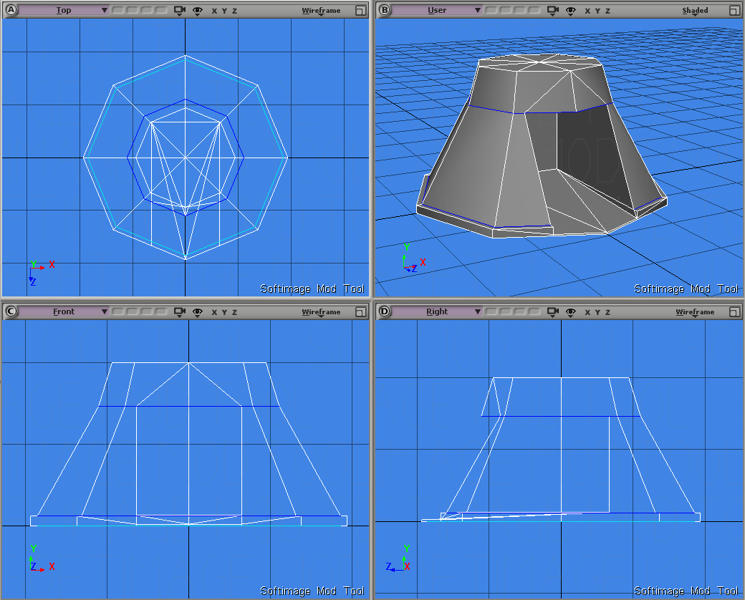Viewport: 745px width, 600px height.
Task: Toggle Z axis button in Front viewport
Action: click(x=234, y=313)
